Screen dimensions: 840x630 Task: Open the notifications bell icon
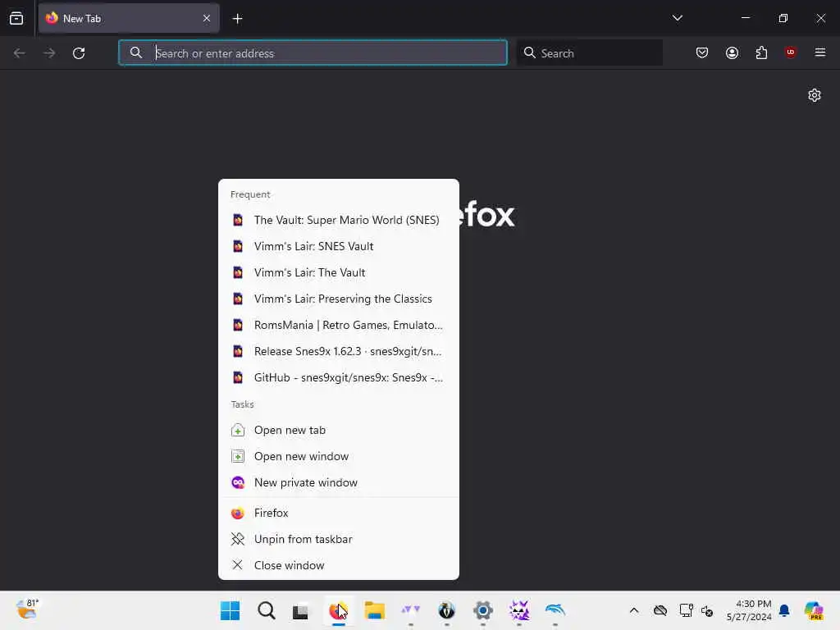click(784, 610)
